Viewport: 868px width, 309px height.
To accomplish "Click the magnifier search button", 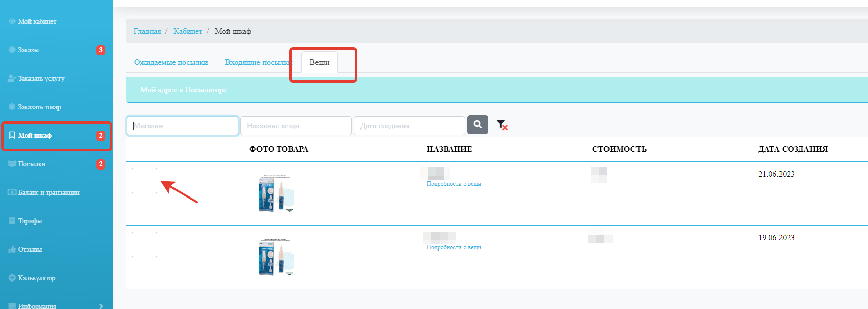I will [x=478, y=125].
